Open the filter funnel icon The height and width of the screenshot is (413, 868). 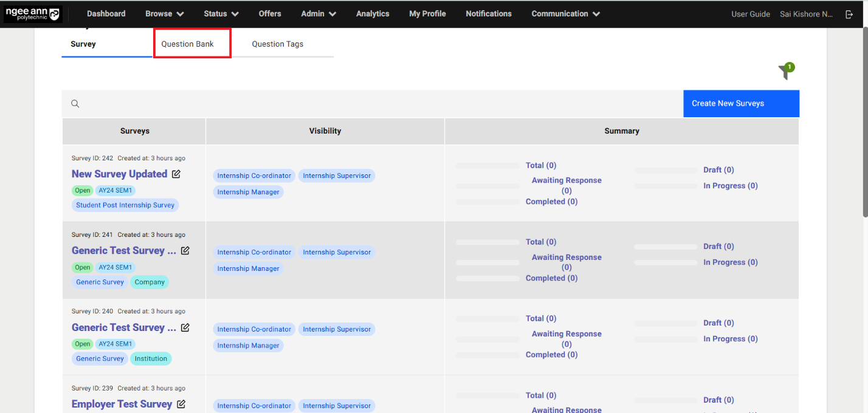(785, 72)
